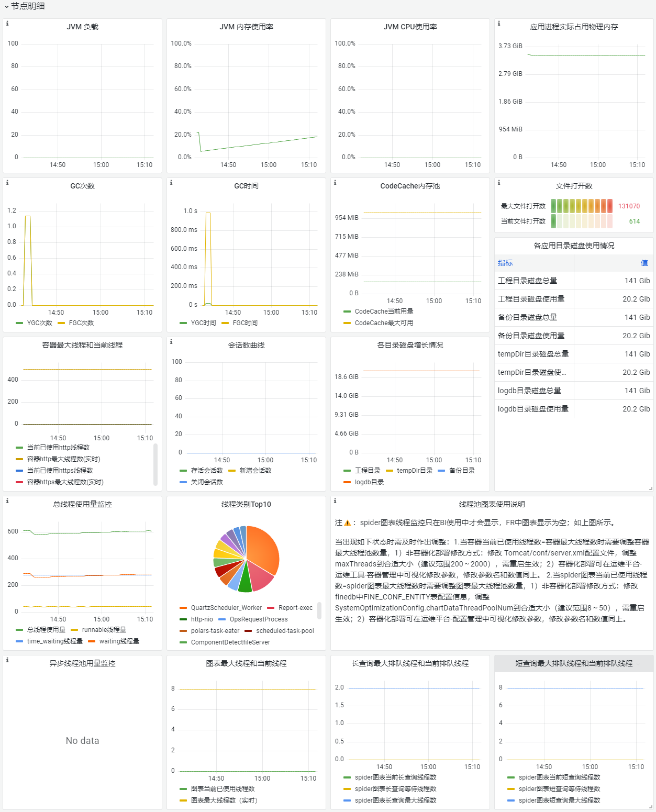Click info icon on CodeCache内存池 panel

pyautogui.click(x=335, y=183)
